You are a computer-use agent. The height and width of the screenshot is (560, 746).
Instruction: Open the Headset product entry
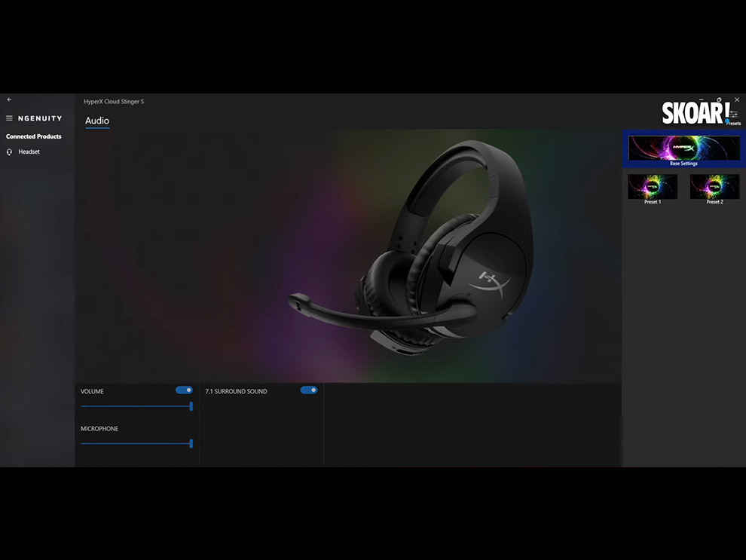[29, 151]
